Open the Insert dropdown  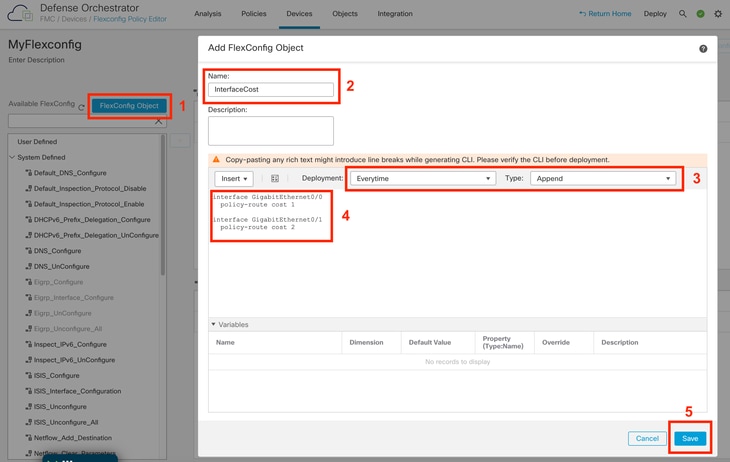coord(234,178)
